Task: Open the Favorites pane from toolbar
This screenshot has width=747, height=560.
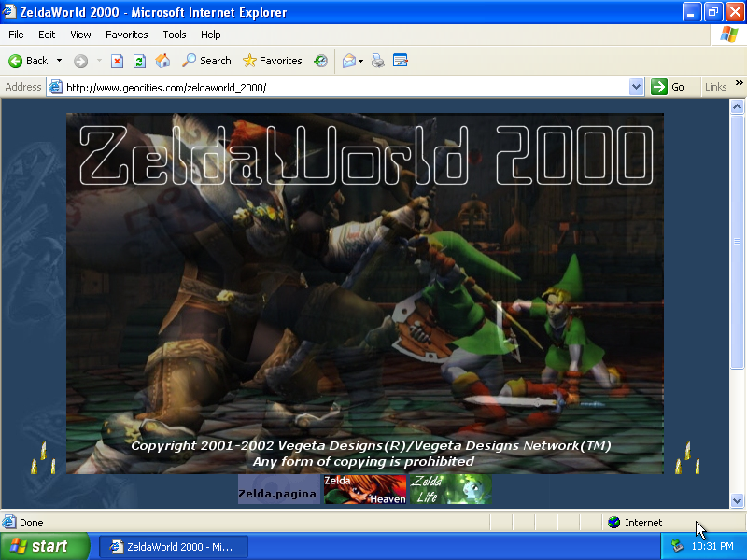Action: (273, 61)
